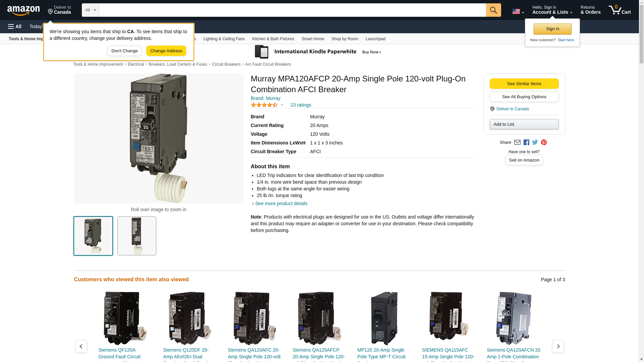Click into the Amazon search field
The height and width of the screenshot is (362, 644).
292,10
